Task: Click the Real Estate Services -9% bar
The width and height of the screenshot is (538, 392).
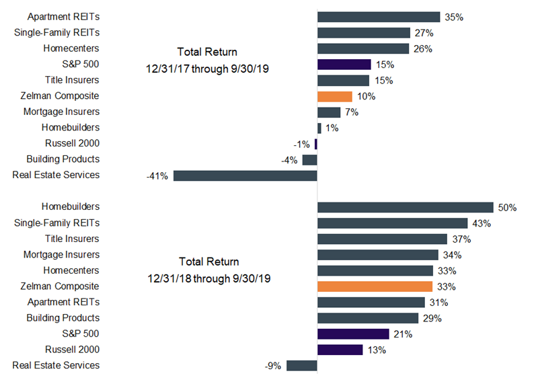Action: [301, 366]
